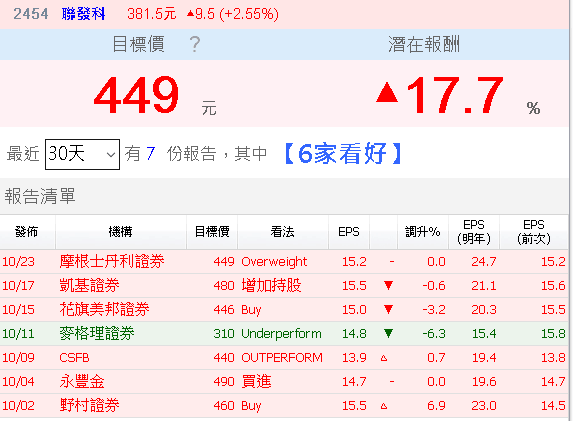Image resolution: width=573 pixels, height=421 pixels.
Task: Click the Overweight rating text
Action: 274,262
